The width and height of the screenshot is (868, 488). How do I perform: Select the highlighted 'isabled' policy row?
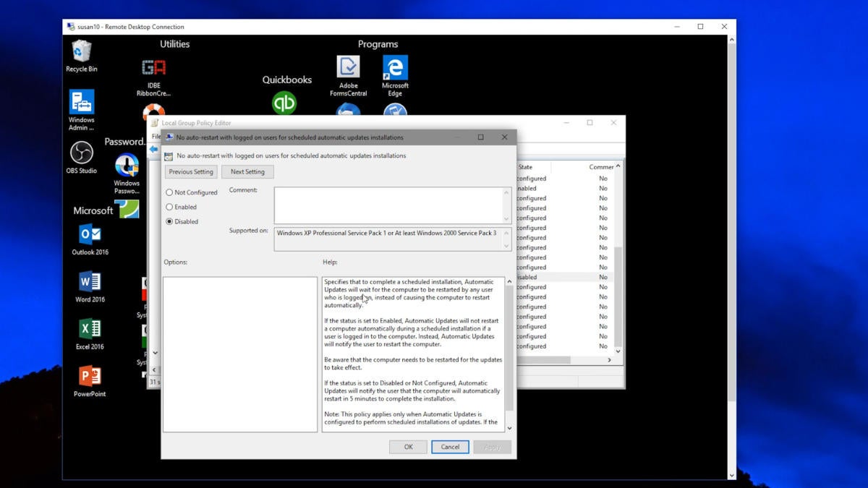coord(564,277)
